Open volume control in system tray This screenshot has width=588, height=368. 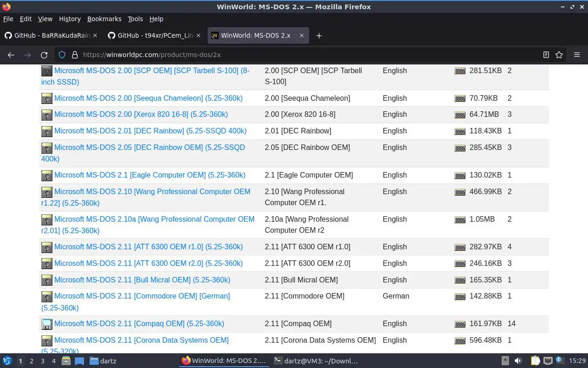(x=518, y=361)
